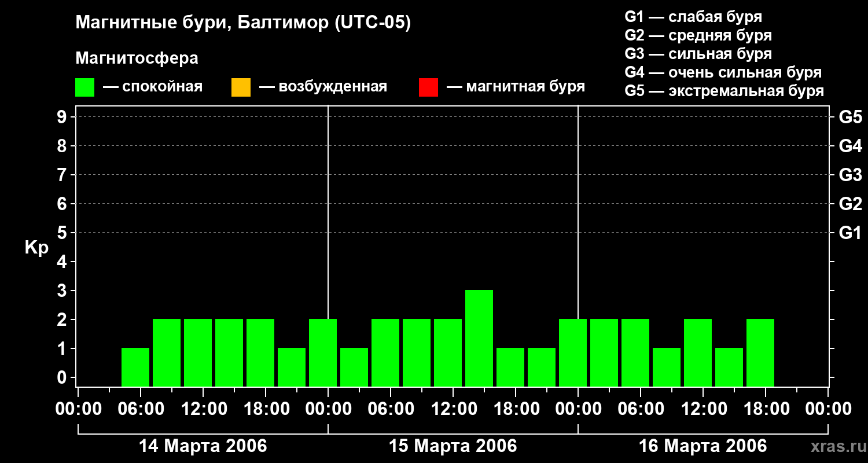The height and width of the screenshot is (463, 868).
Task: Click the 'G3' label on the right axis
Action: click(850, 175)
